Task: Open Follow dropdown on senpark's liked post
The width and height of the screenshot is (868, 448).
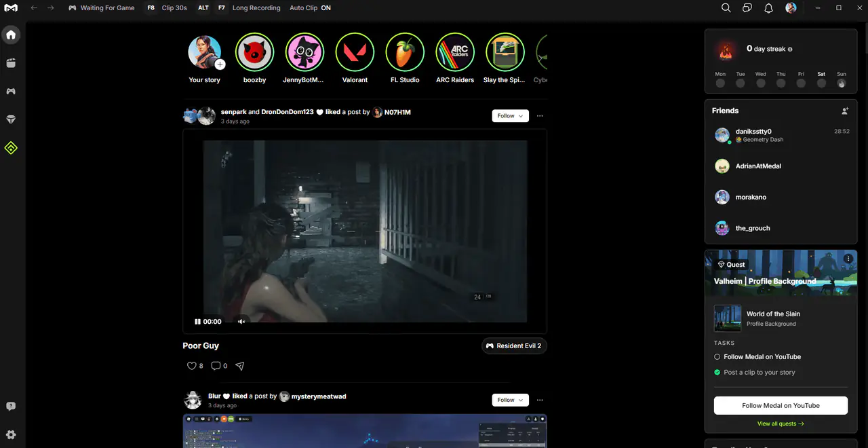Action: 511,116
